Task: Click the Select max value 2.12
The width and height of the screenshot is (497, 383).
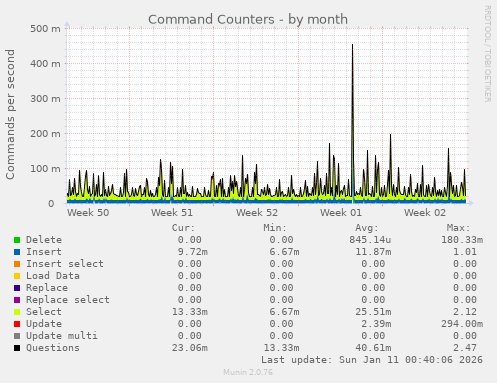Action: point(465,312)
